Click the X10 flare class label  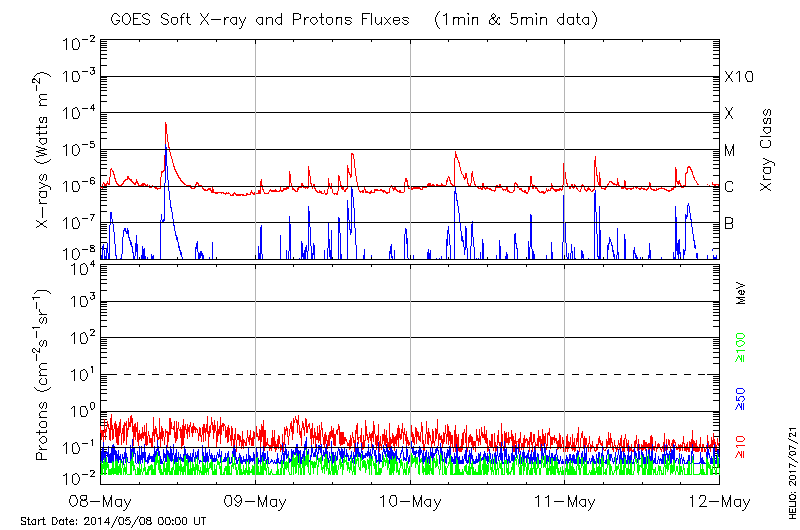pyautogui.click(x=736, y=77)
